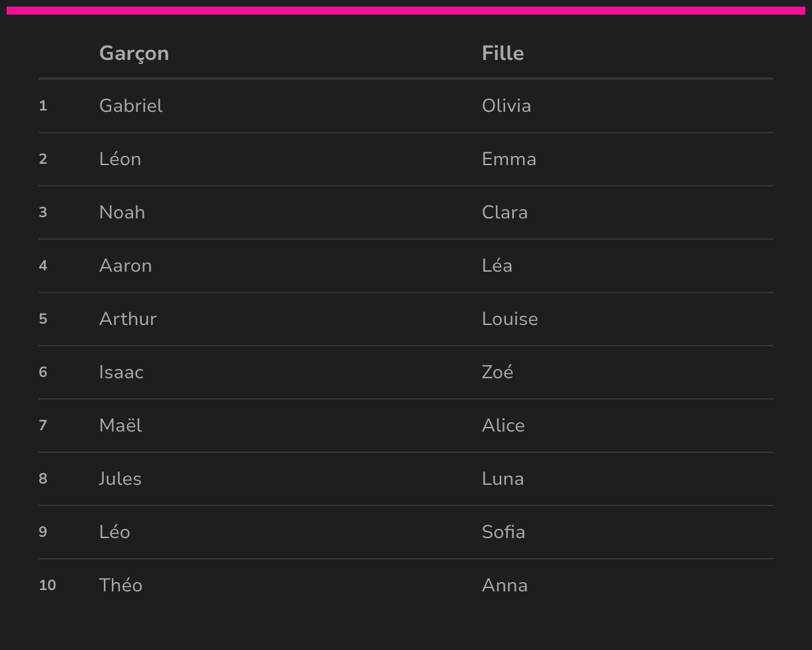Select Alice in the table
The width and height of the screenshot is (812, 650).
pos(503,426)
